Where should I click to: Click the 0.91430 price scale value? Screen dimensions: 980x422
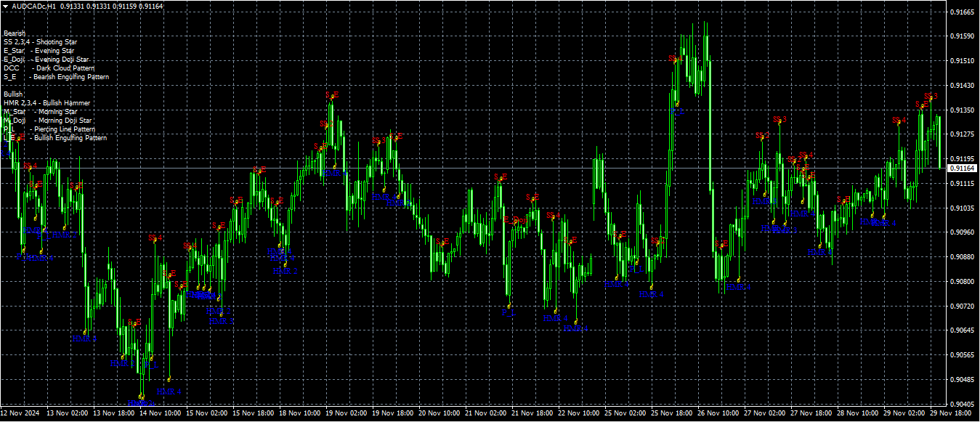[x=962, y=86]
